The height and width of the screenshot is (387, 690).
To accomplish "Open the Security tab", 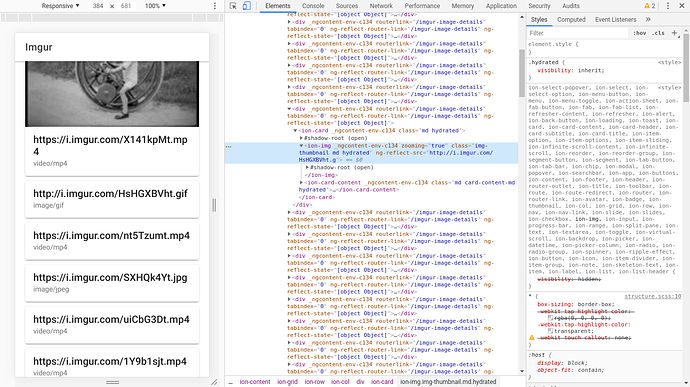I will [539, 6].
